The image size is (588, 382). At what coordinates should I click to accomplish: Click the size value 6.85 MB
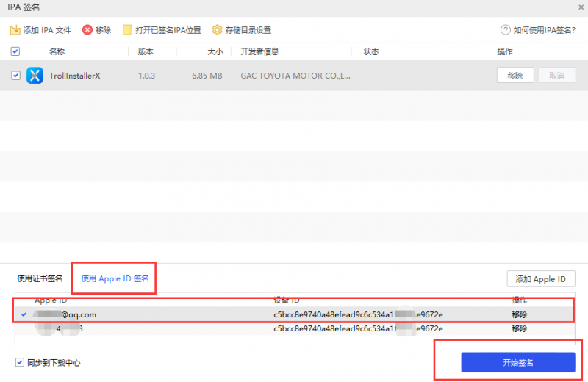(x=207, y=76)
